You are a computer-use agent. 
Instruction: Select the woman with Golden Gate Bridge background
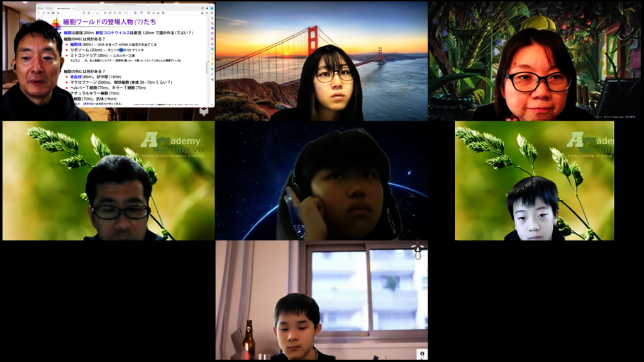(321, 61)
